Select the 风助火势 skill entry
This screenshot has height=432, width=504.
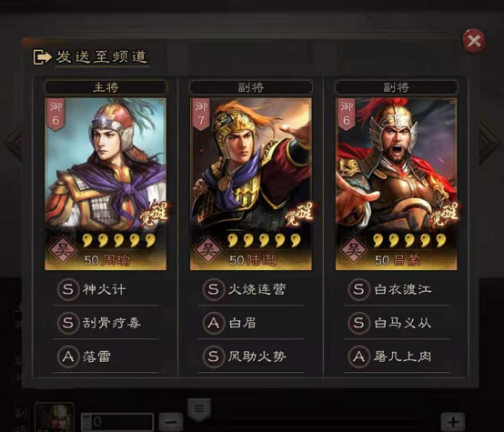tap(251, 357)
